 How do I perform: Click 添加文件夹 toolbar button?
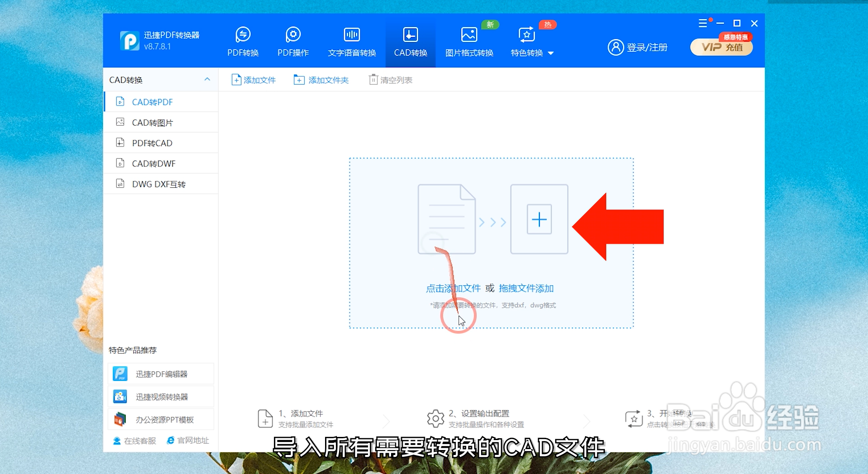[x=321, y=80]
